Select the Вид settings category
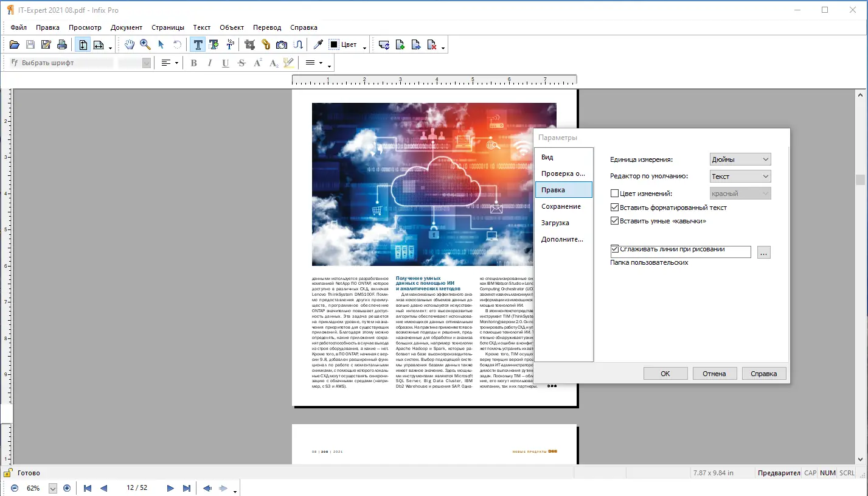The height and width of the screenshot is (496, 868). (564, 157)
